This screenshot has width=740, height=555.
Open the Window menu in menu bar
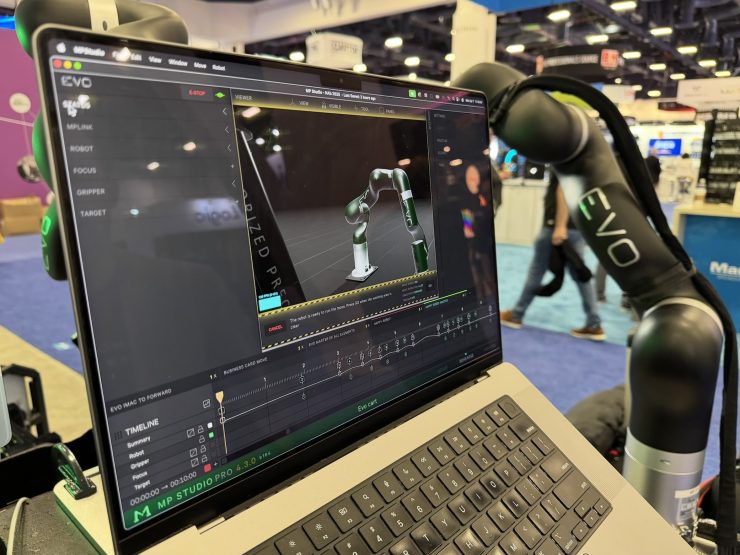178,62
